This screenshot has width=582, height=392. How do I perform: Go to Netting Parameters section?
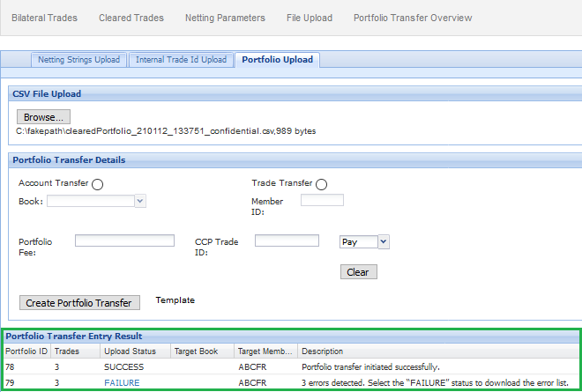tap(225, 18)
